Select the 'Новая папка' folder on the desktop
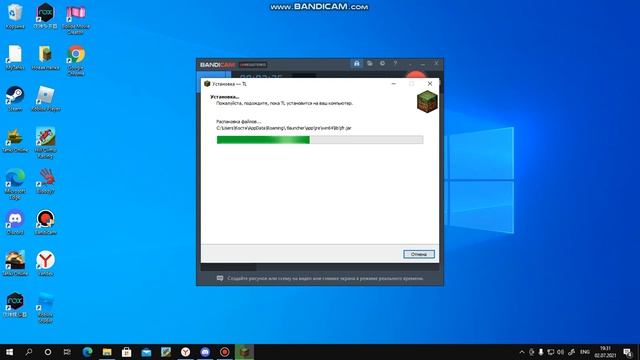640x360 pixels. click(x=45, y=58)
